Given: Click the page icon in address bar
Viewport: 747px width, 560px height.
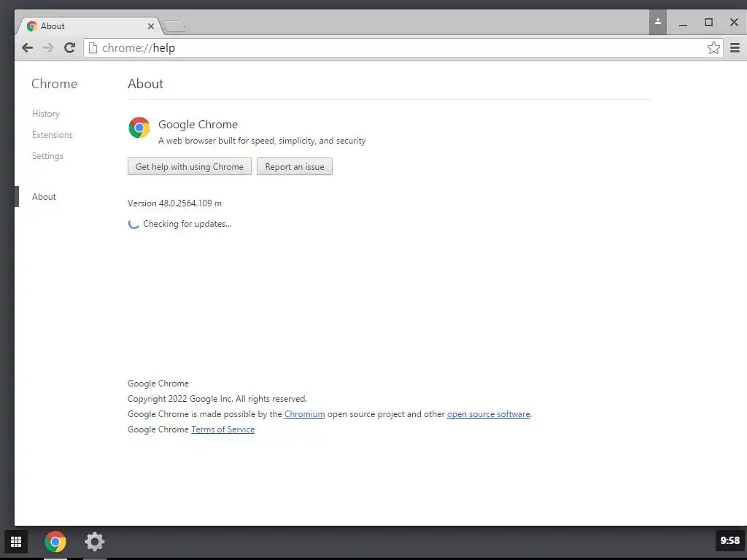Looking at the screenshot, I should [x=93, y=47].
